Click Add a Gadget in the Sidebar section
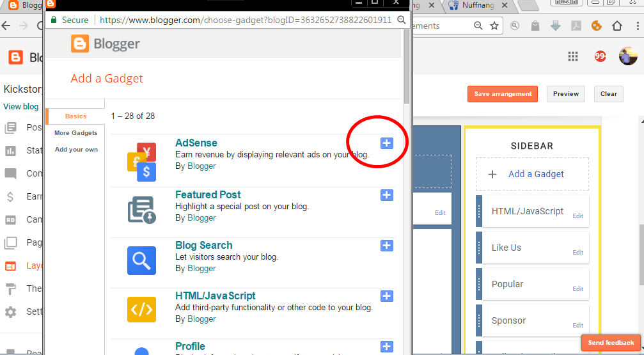The image size is (644, 355). click(532, 174)
